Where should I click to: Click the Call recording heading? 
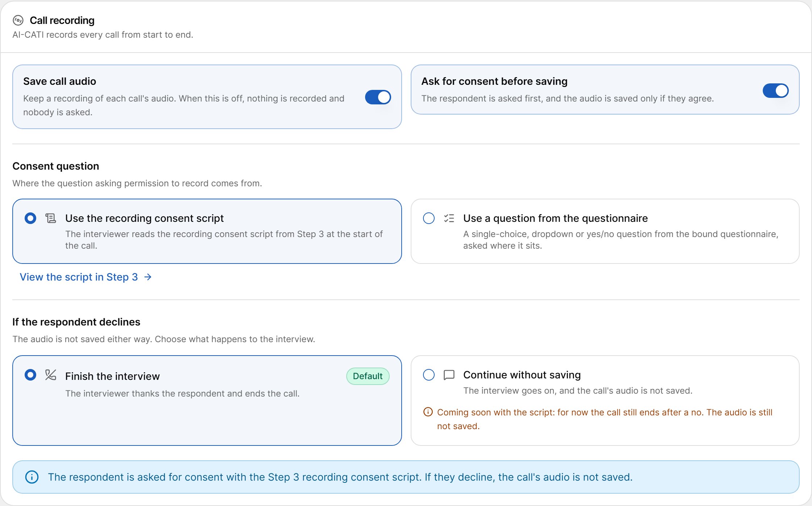point(62,20)
